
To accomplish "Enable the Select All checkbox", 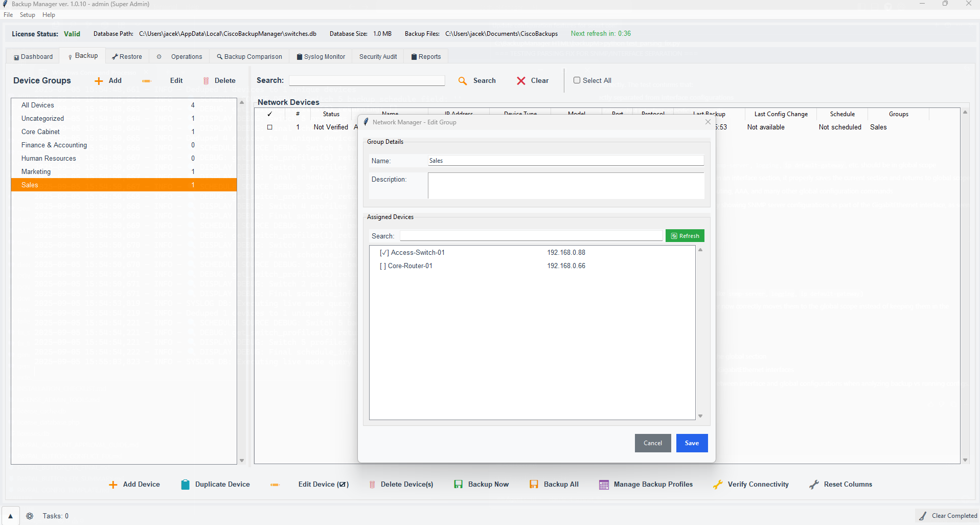I will (x=577, y=80).
